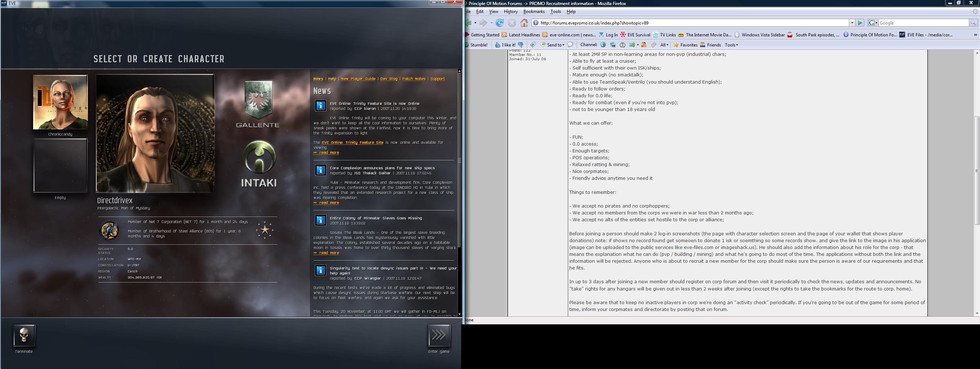
Task: Select the people channel icon next to the shuffle arrows
Action: [644, 45]
